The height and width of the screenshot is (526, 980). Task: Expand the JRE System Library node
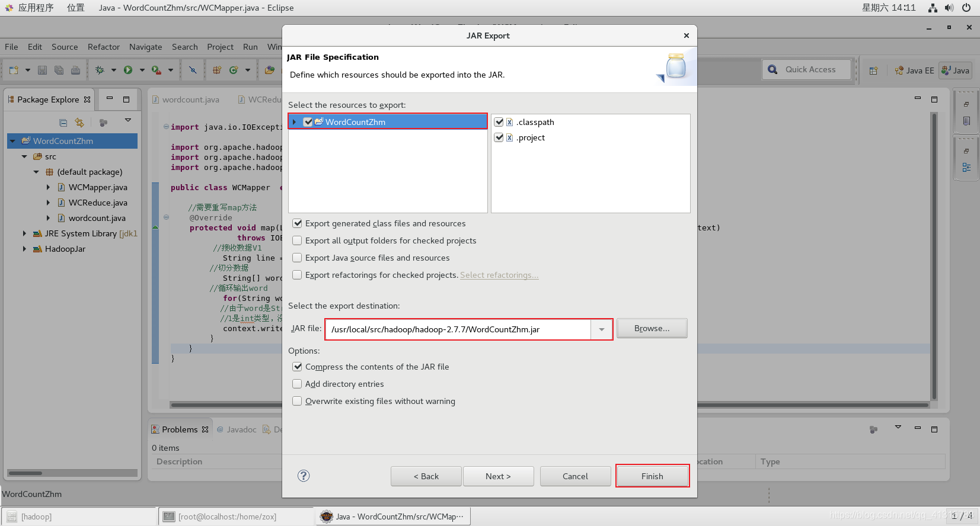tap(24, 233)
